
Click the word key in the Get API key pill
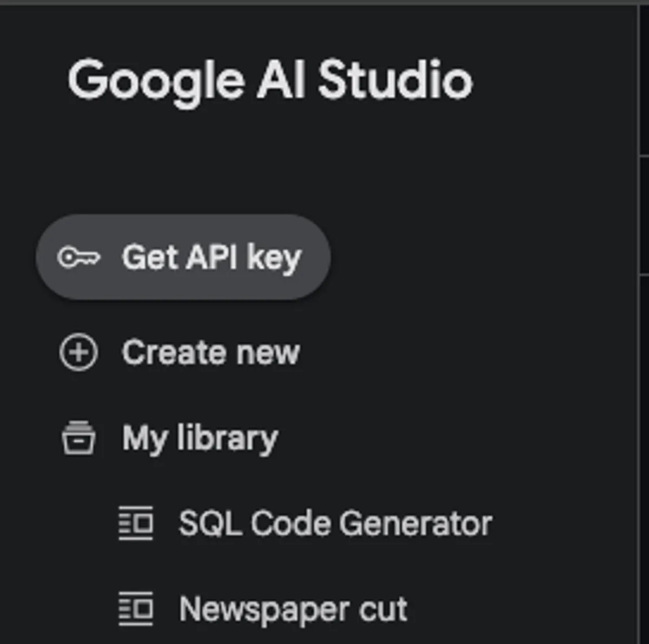pos(274,257)
